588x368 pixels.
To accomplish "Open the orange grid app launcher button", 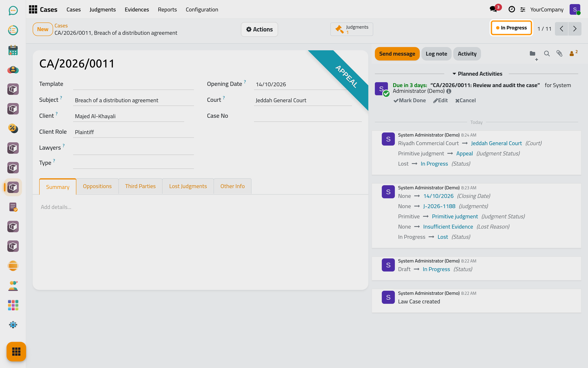I will (16, 351).
